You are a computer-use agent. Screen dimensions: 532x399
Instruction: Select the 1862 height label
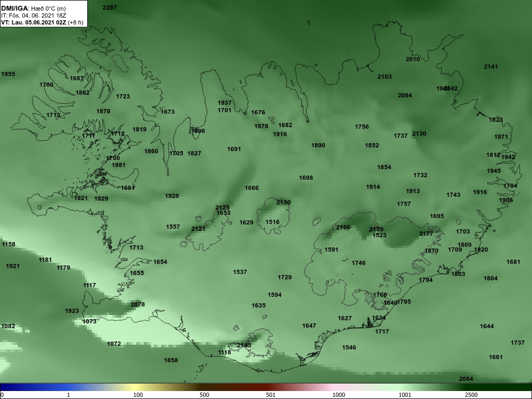click(x=82, y=93)
